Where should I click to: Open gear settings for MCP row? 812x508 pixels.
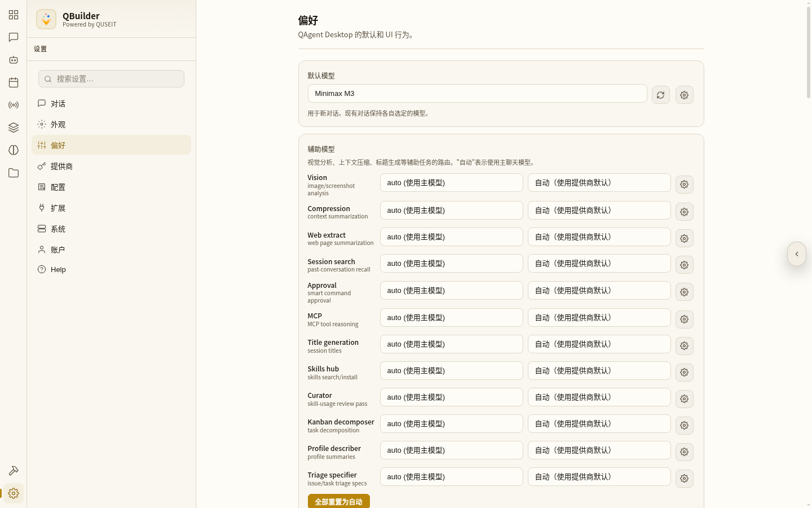(x=685, y=319)
